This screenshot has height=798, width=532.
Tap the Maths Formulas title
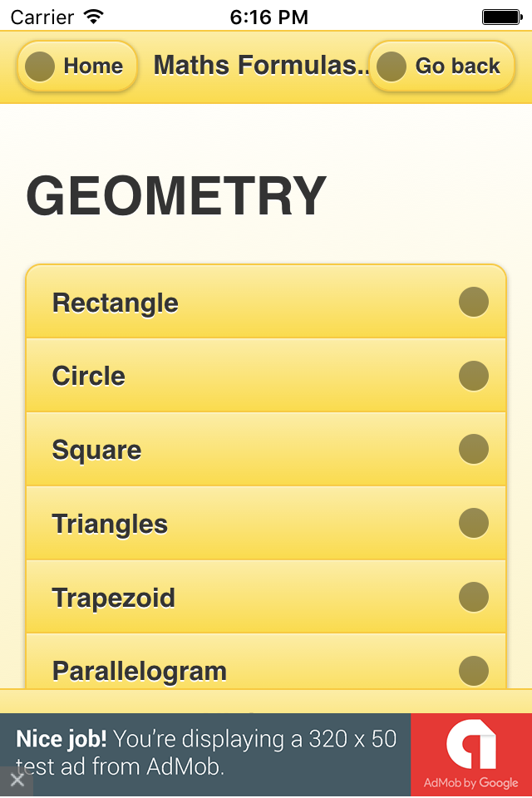click(x=260, y=66)
